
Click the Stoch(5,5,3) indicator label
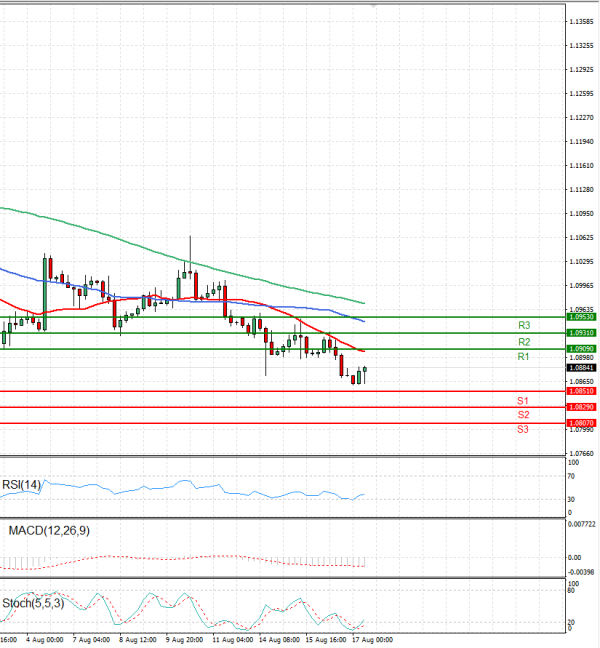click(33, 603)
